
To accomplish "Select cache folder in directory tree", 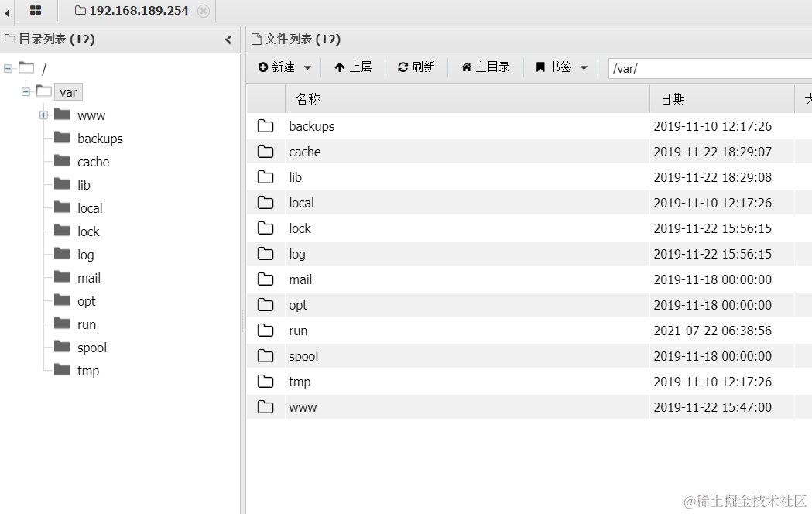I will (93, 162).
